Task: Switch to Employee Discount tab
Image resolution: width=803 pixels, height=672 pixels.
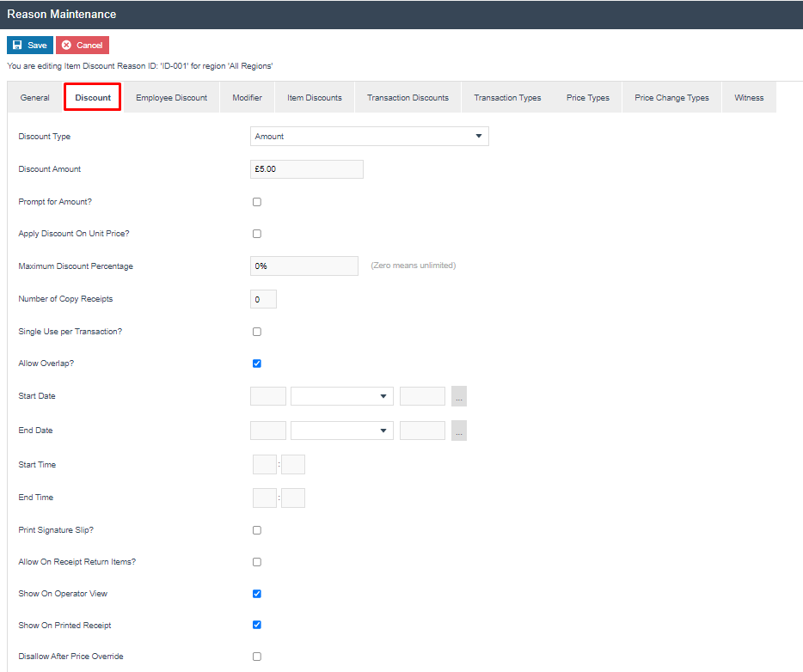Action: [x=172, y=97]
